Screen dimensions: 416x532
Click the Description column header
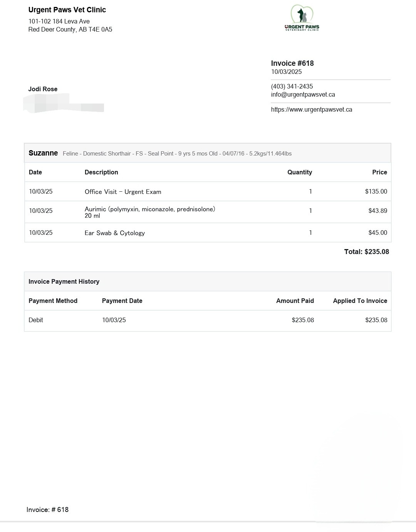[101, 172]
